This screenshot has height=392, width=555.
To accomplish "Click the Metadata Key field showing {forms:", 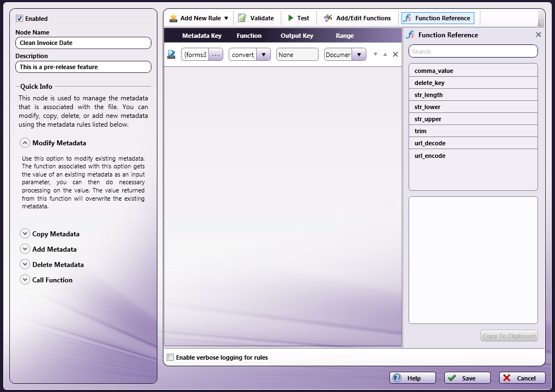I will click(195, 54).
